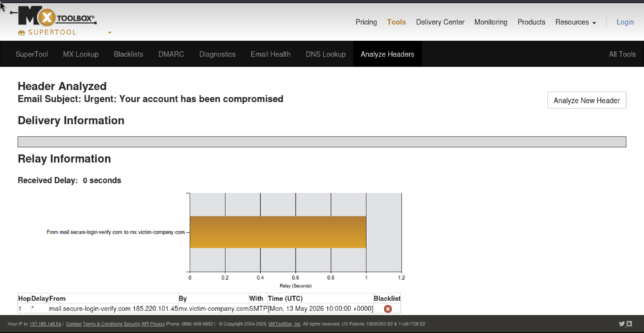Click the Mon, 13 May 2026 time cell
The width and height of the screenshot is (644, 333).
pyautogui.click(x=320, y=308)
